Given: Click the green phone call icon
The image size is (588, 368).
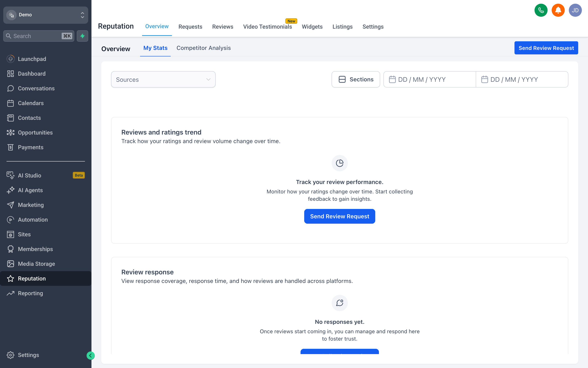Looking at the screenshot, I should point(541,10).
